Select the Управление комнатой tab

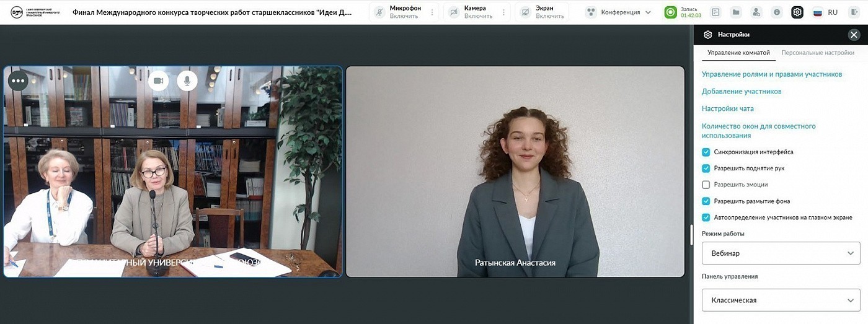pos(738,53)
